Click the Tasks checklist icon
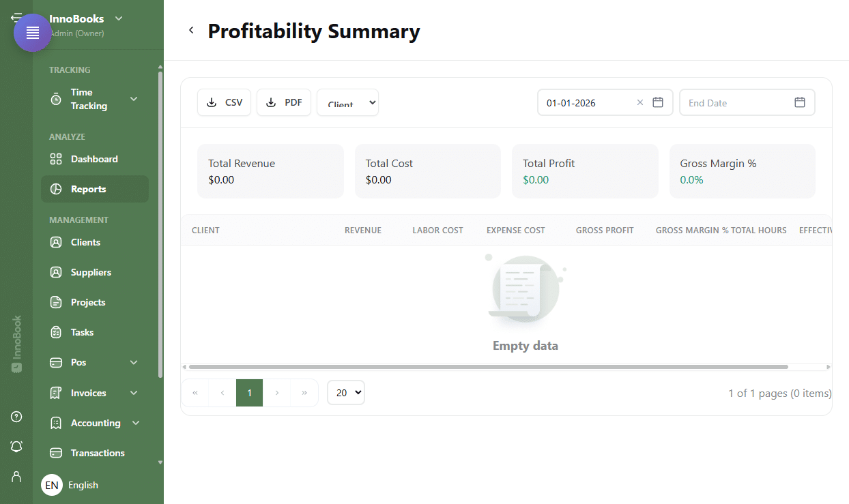This screenshot has width=849, height=504. click(x=56, y=332)
